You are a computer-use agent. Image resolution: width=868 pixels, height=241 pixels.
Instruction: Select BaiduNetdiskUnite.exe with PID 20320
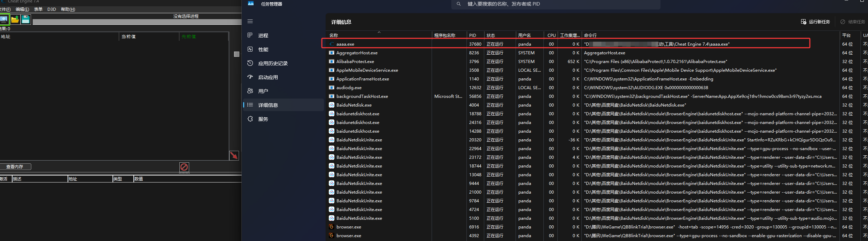[x=359, y=140]
